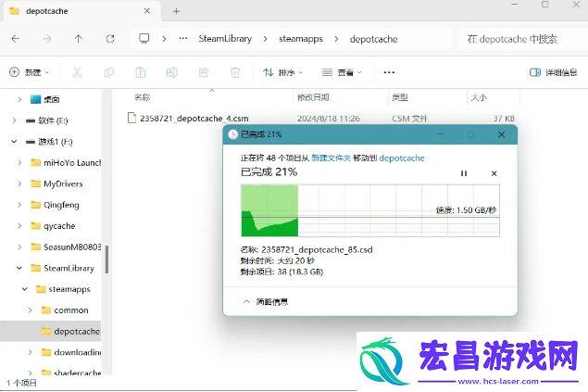Select depotcache folder in navigation tree
The image size is (588, 392).
70,331
